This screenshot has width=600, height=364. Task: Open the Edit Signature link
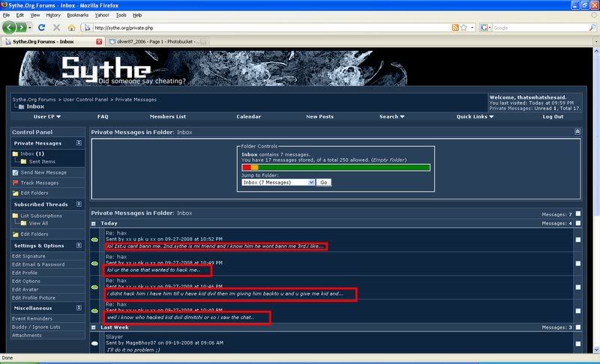(28, 256)
